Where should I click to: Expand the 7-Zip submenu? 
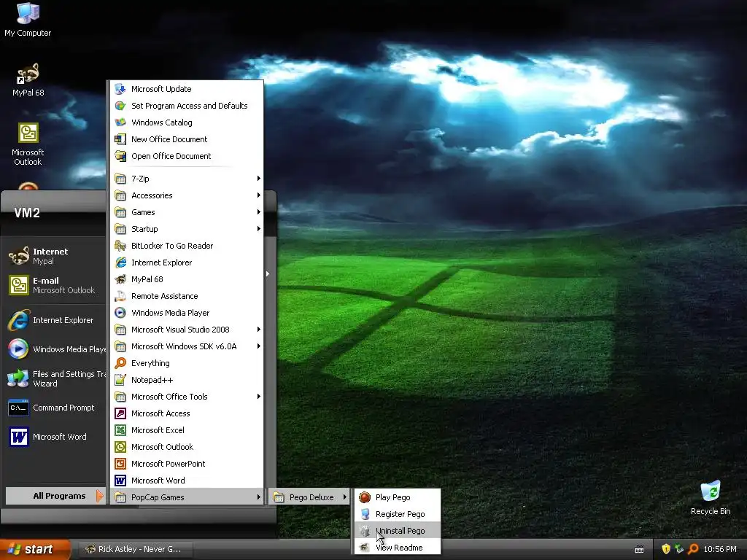[x=187, y=179]
